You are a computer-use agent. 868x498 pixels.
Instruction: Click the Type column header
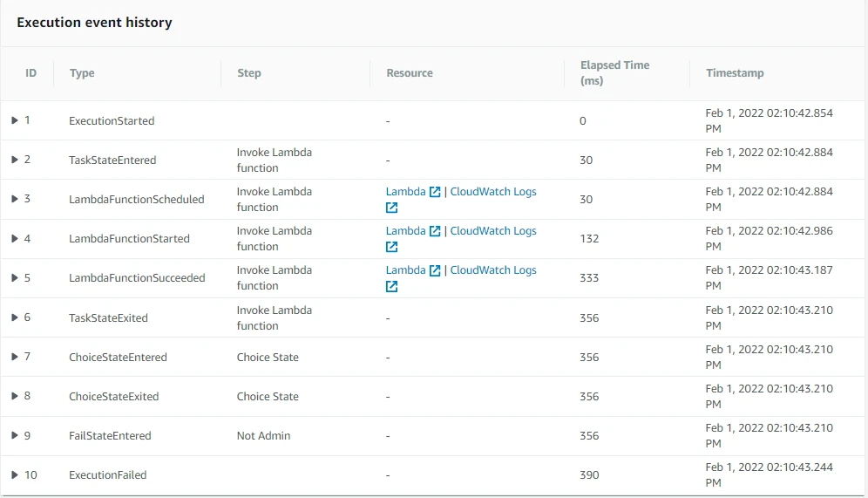click(82, 73)
